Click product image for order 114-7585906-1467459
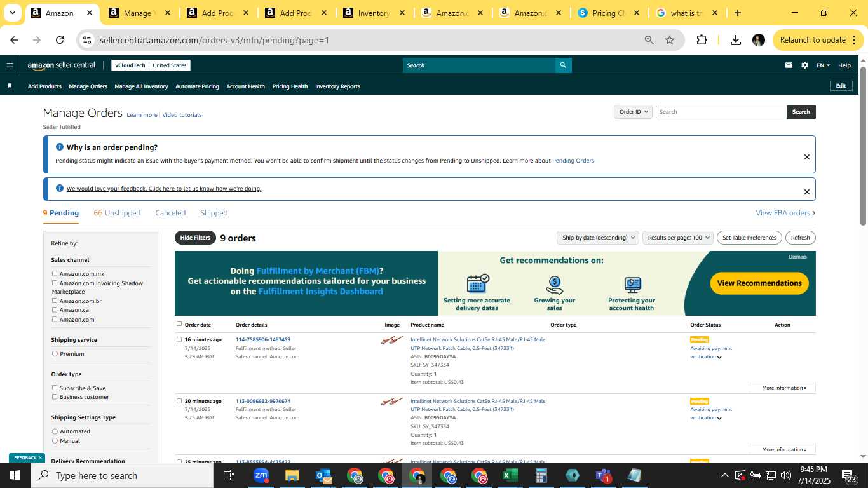The width and height of the screenshot is (868, 488). (392, 341)
